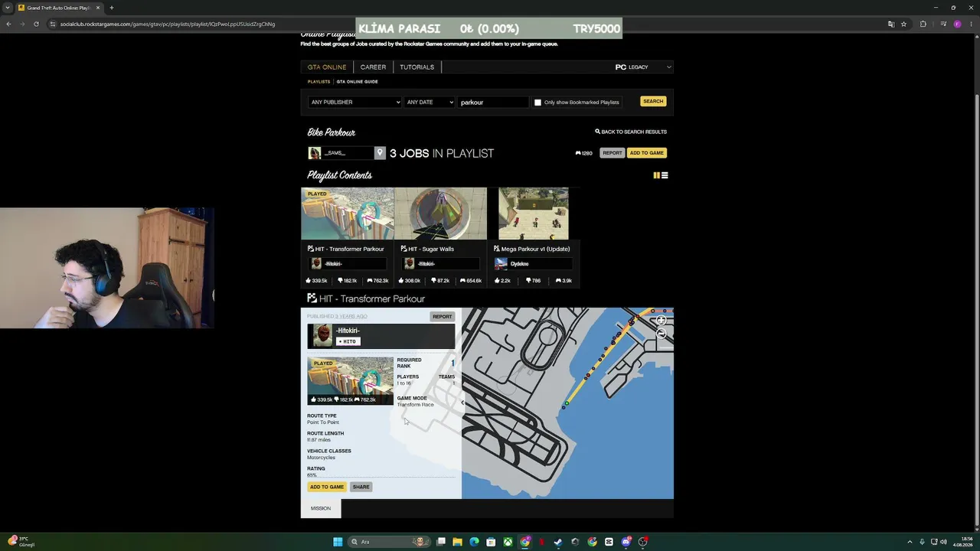Open HIT - Sugar Walls thumbnail
Viewport: 980px width, 551px height.
coord(440,214)
